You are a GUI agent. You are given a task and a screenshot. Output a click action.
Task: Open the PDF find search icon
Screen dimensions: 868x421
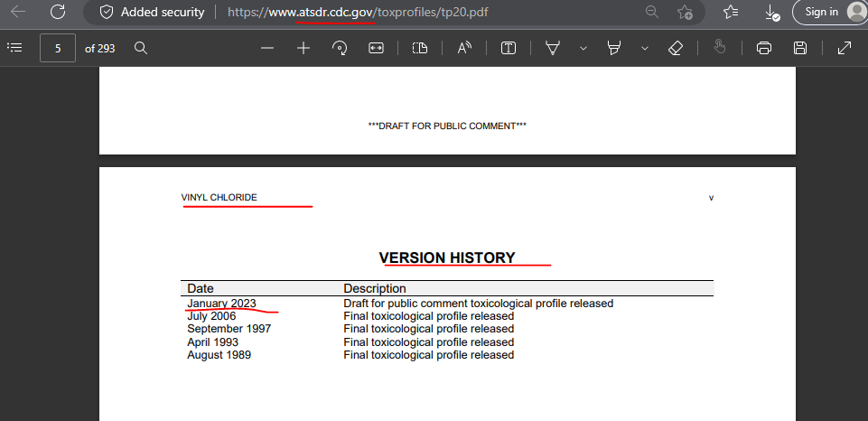tap(141, 48)
